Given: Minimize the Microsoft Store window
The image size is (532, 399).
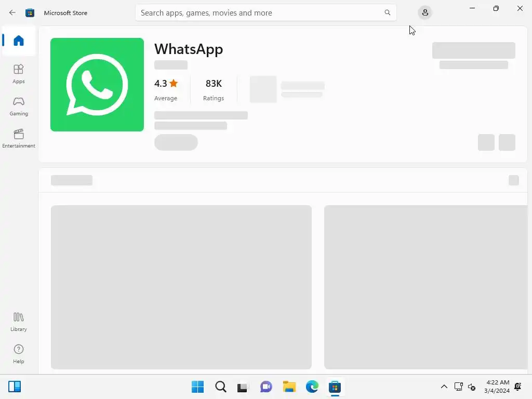Looking at the screenshot, I should click(x=472, y=8).
